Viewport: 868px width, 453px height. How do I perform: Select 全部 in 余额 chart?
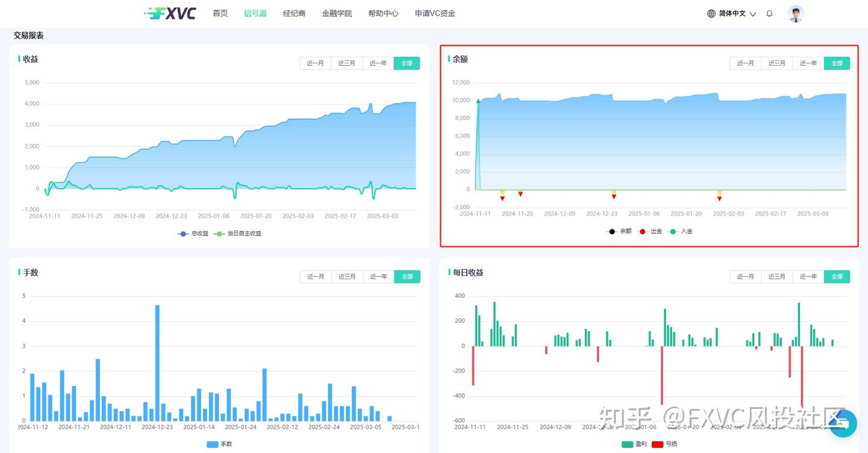pos(837,63)
